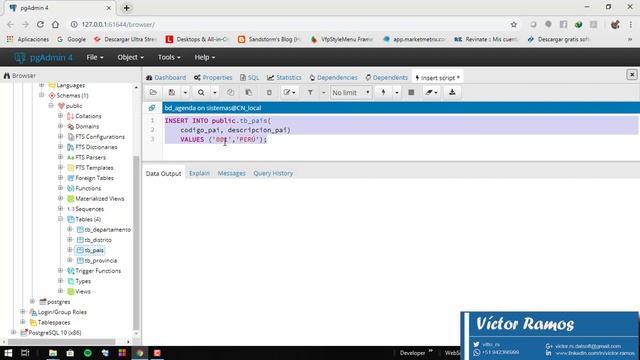This screenshot has height=360, width=640.
Task: Show the Messages tab
Action: [231, 173]
